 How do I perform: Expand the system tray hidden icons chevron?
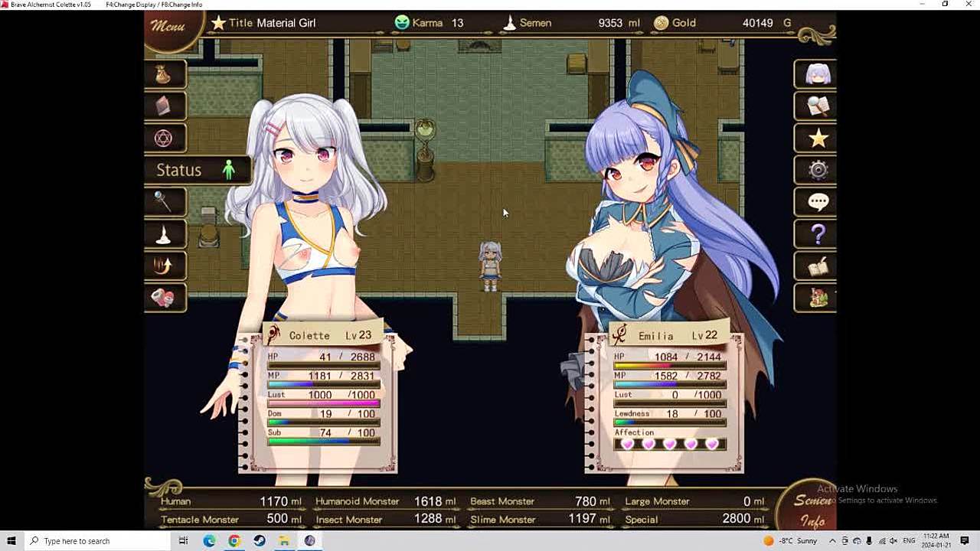coord(832,541)
